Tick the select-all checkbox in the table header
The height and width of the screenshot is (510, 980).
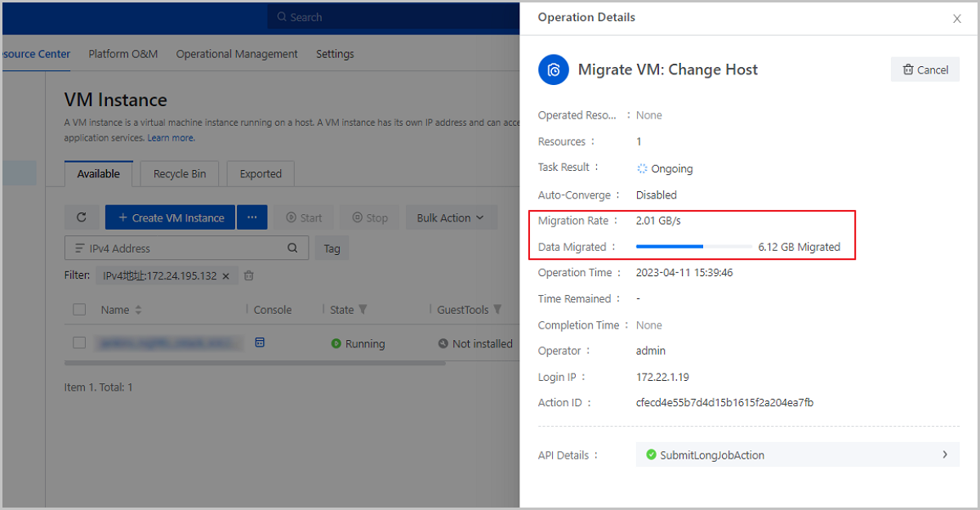coord(79,310)
